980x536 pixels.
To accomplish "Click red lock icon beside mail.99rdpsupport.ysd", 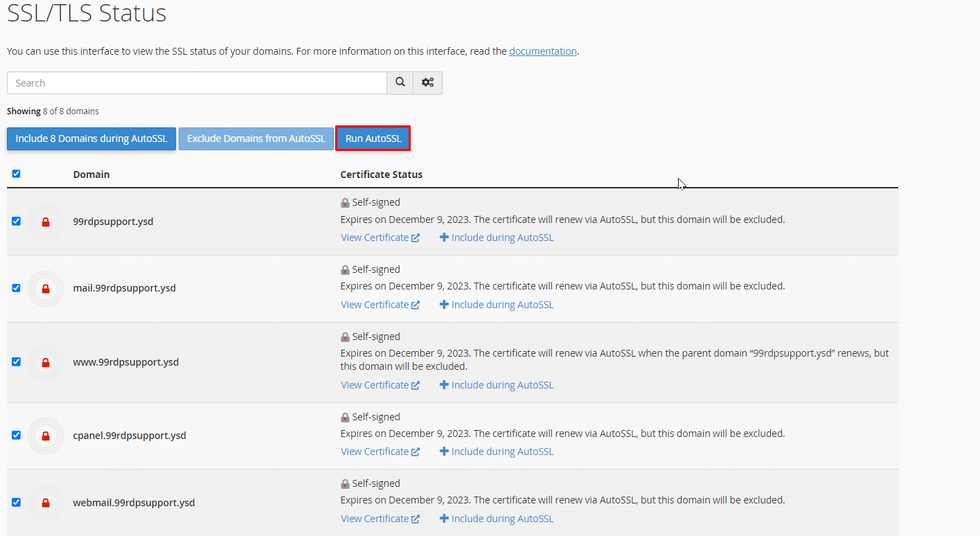I will (46, 288).
